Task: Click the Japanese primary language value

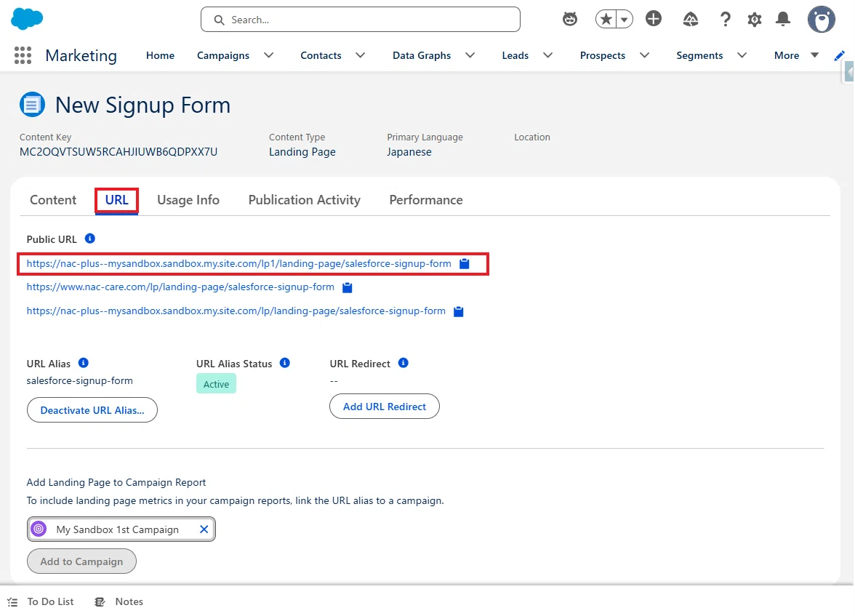Action: (x=409, y=152)
